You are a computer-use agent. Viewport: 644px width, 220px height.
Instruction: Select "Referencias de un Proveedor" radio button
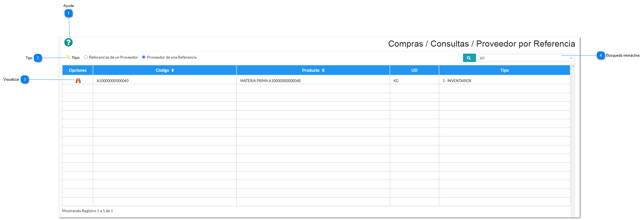pyautogui.click(x=86, y=57)
